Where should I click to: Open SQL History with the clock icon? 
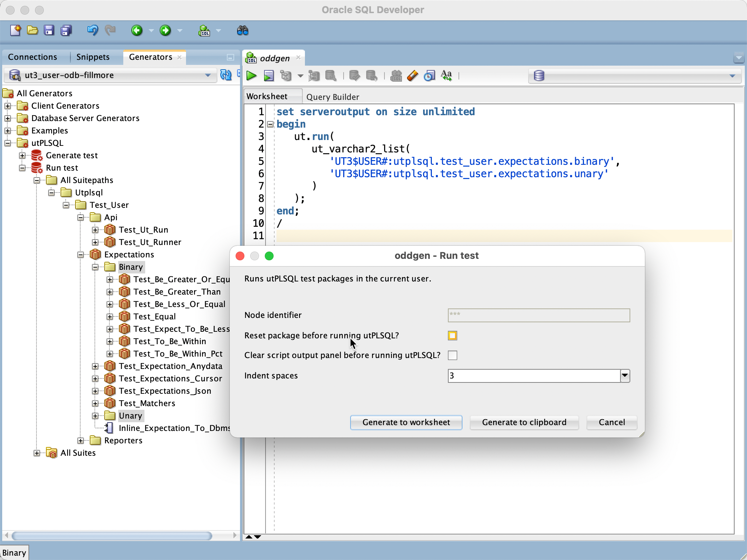(x=430, y=75)
